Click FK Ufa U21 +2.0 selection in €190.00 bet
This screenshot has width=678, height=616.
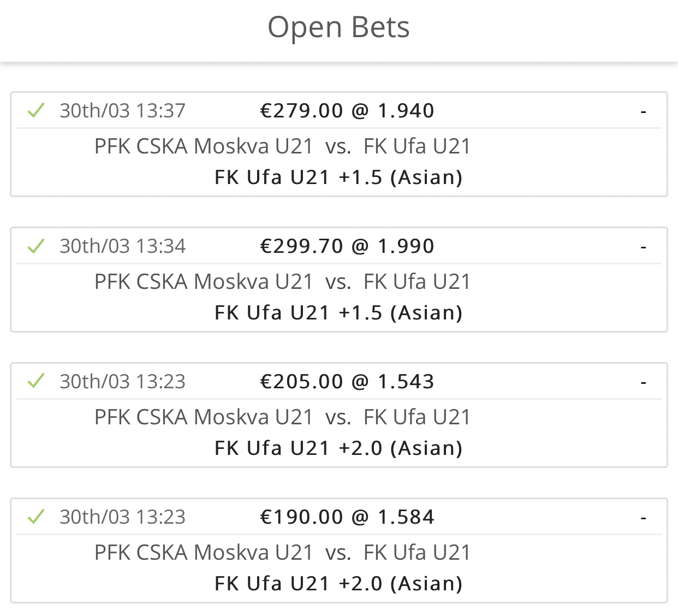coord(338,584)
